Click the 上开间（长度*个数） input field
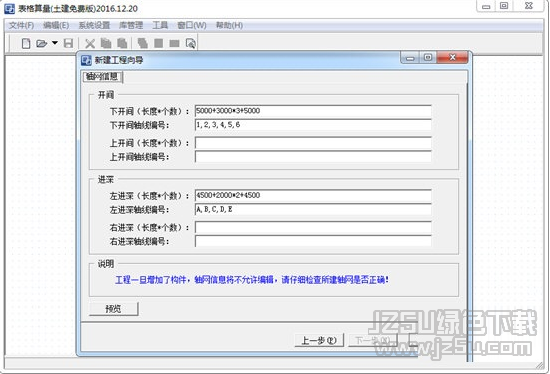This screenshot has width=550, height=374. click(x=313, y=143)
